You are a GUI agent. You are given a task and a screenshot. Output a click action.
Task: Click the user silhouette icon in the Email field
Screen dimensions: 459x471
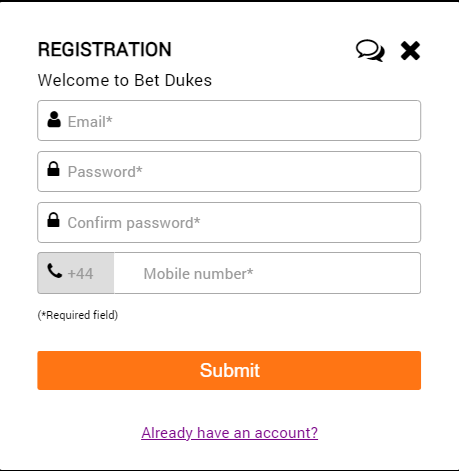[54, 119]
